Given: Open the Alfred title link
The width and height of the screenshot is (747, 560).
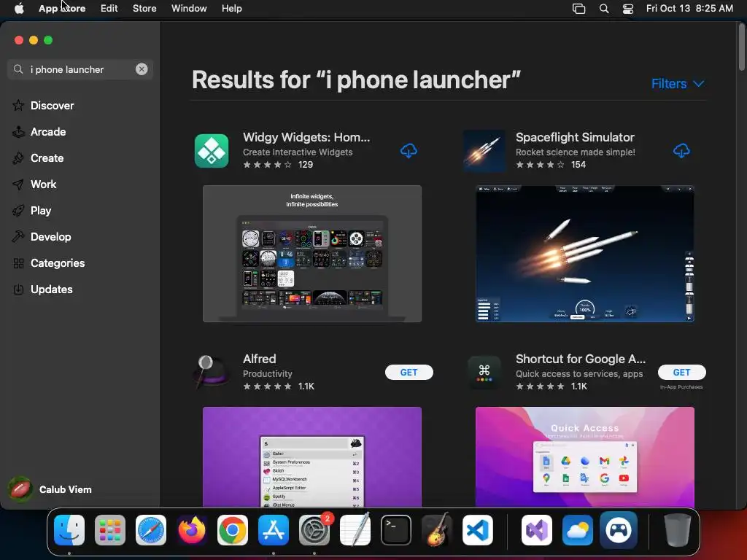Looking at the screenshot, I should pos(259,359).
